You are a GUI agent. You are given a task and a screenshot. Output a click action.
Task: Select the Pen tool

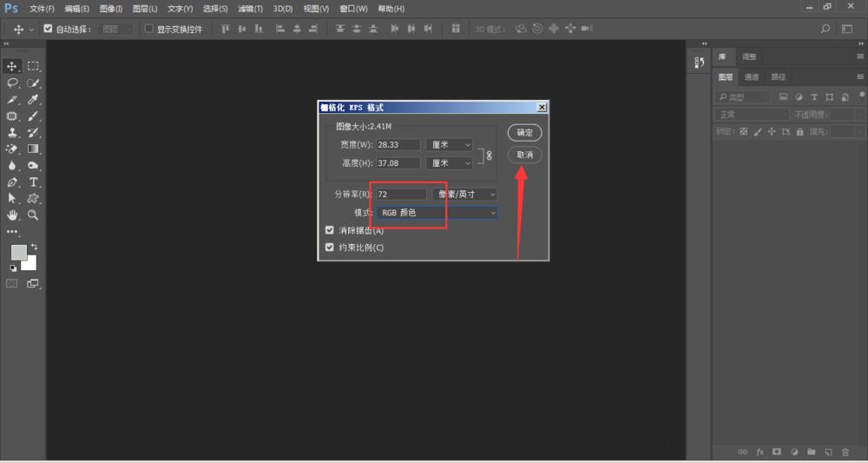coord(11,182)
